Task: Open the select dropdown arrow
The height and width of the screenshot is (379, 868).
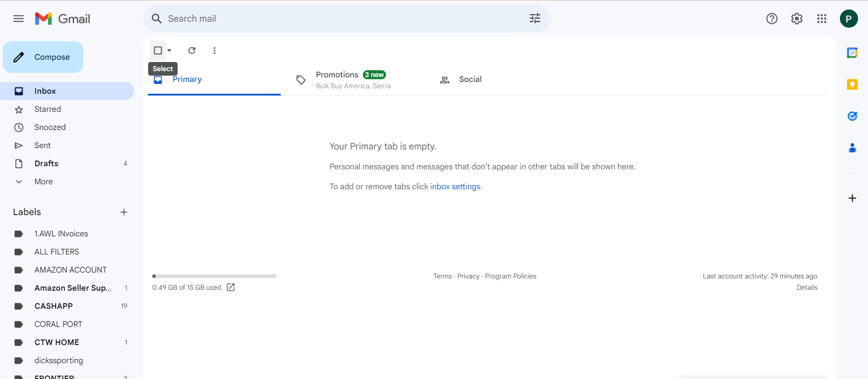Action: point(169,50)
